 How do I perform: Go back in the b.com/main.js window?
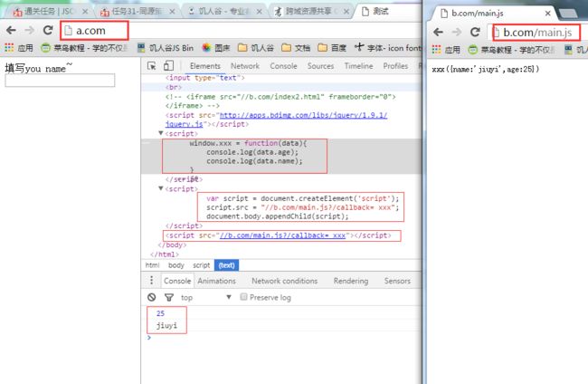(438, 33)
